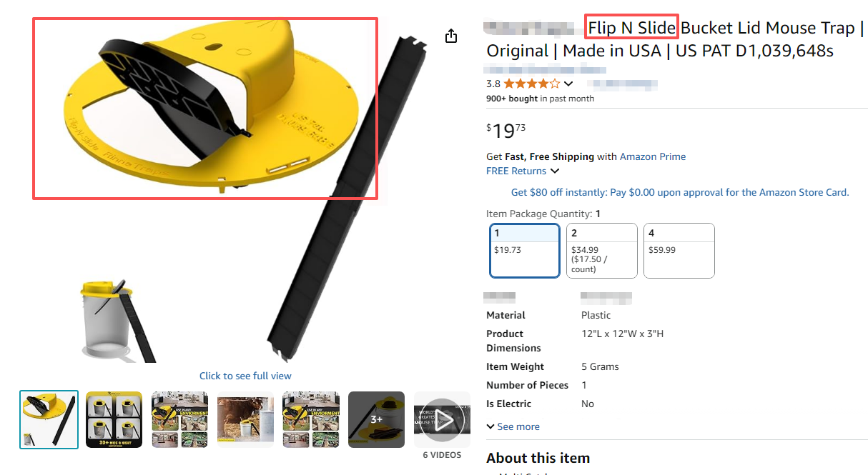Viewport: 868px width, 475px height.
Task: Choose package quantity 4 for $59.99
Action: 679,250
